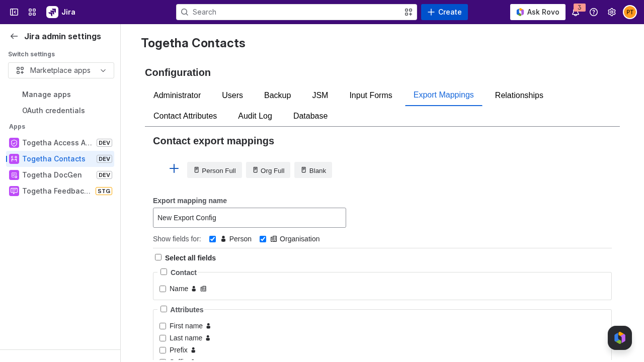Click the Rovo logo in the Ask Rovo button
The width and height of the screenshot is (644, 362).
[520, 12]
